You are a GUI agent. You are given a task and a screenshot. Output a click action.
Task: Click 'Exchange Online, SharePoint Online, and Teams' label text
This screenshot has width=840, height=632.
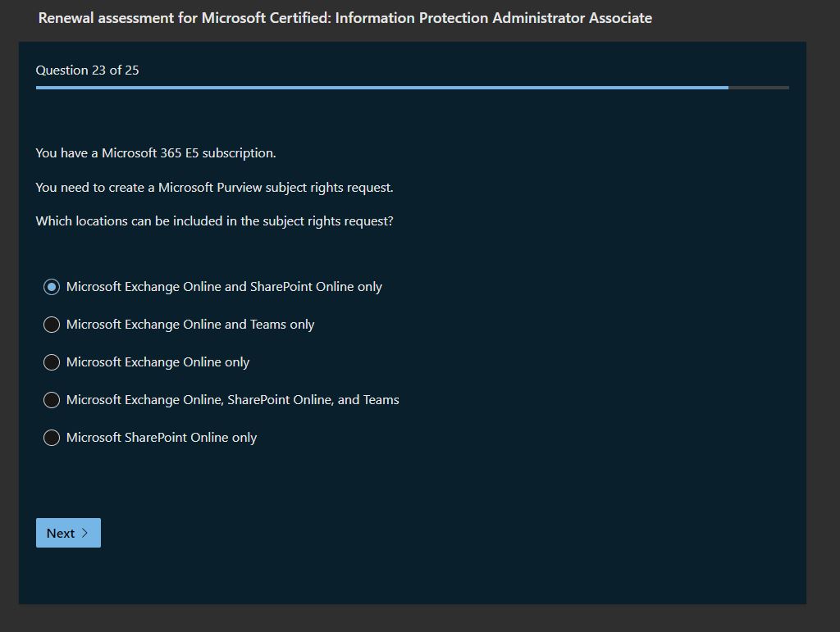coord(233,400)
